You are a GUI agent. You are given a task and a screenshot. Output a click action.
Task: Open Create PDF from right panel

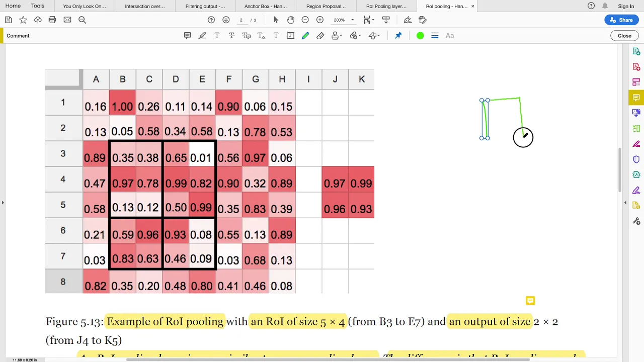pos(636,66)
